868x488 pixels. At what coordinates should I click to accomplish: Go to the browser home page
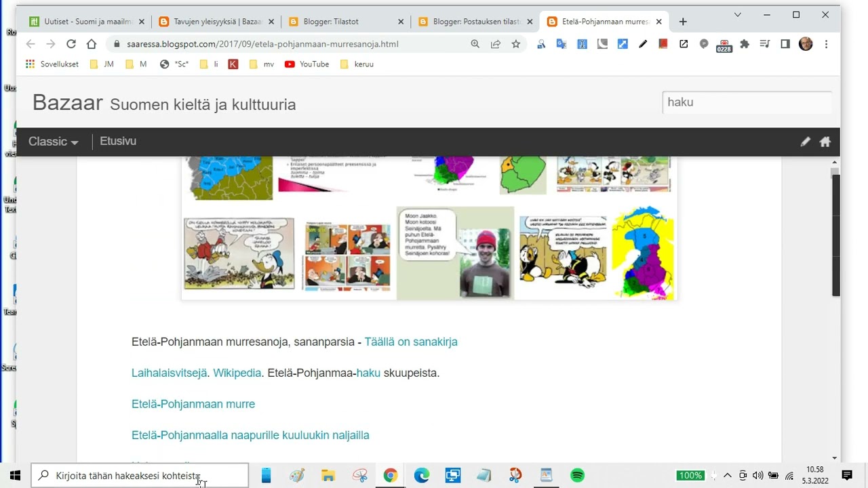(x=92, y=44)
